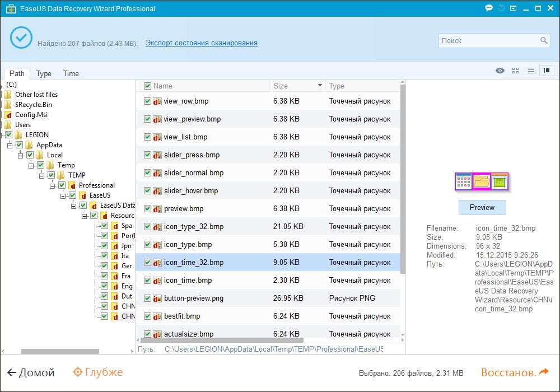Click the icon_time_32 preview thumbnail
Screen dimensions: 560x392
click(x=482, y=182)
